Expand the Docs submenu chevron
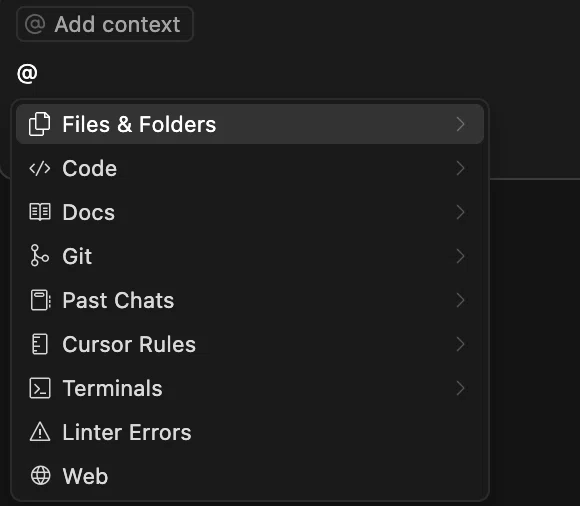 460,212
